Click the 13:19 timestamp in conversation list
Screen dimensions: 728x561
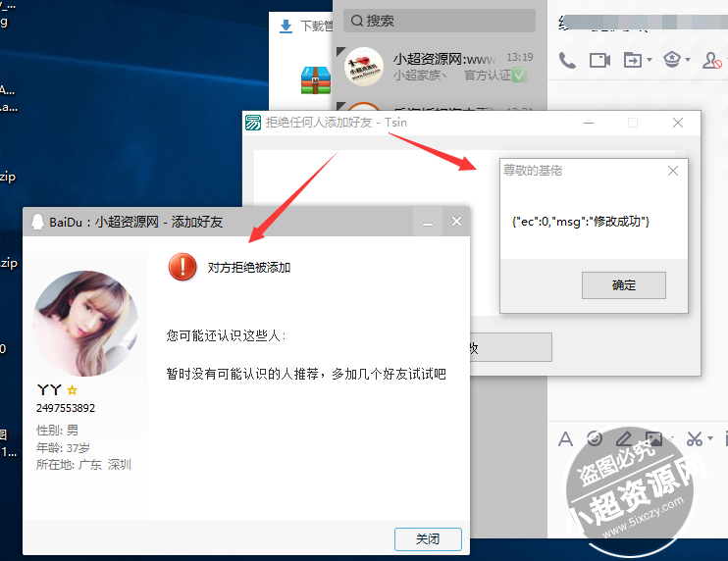[520, 57]
